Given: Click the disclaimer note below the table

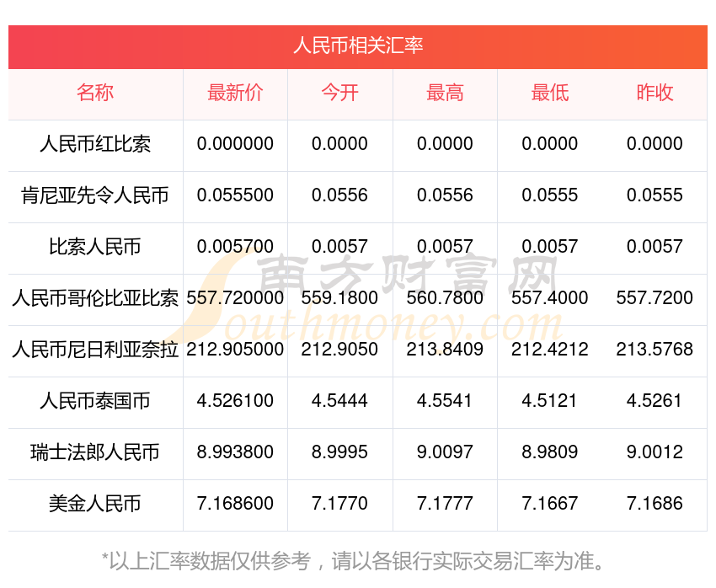Looking at the screenshot, I should coord(352,561).
